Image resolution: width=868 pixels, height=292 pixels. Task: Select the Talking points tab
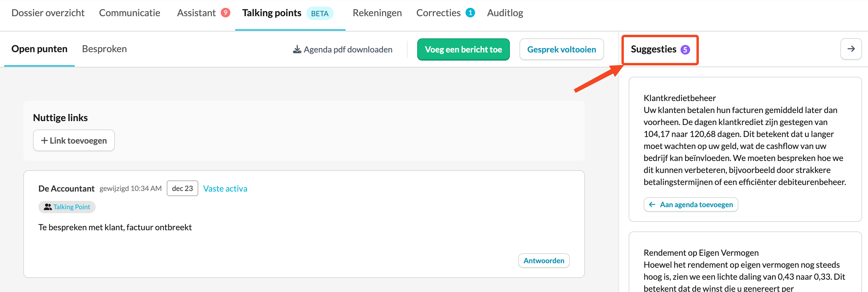point(271,13)
